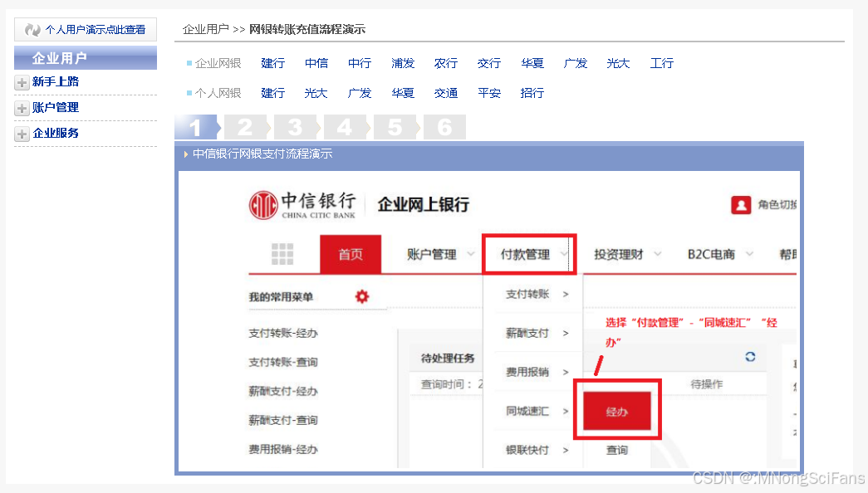Expand 薪酬支付 submenu entry
Viewport: 868px width, 493px height.
537,333
